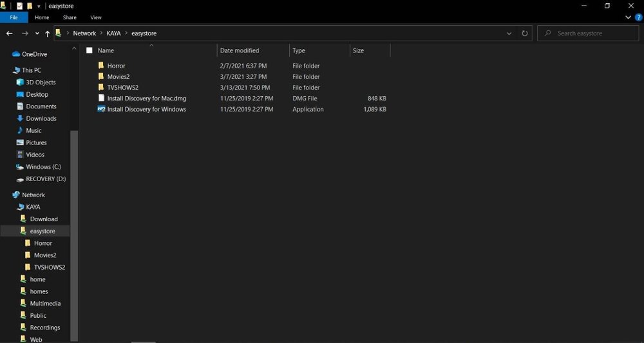Click the Install Discovery for Windows application icon
This screenshot has height=343, width=644.
tap(101, 110)
